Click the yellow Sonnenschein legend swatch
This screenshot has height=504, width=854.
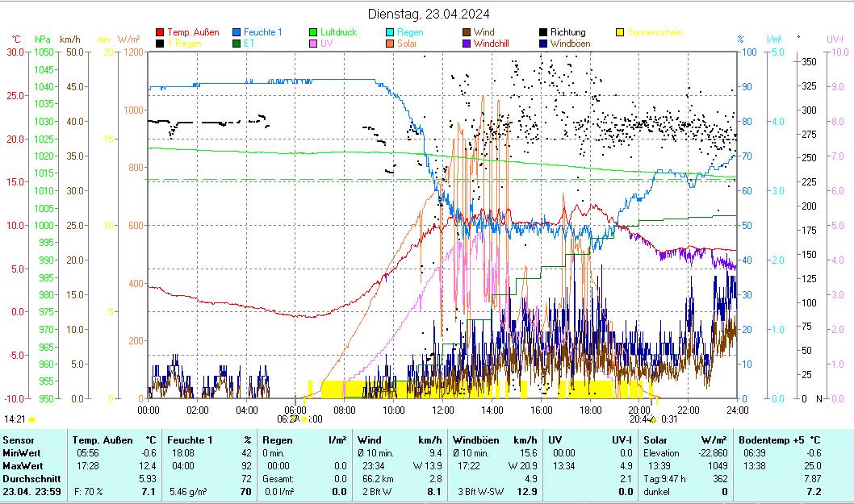coord(620,33)
